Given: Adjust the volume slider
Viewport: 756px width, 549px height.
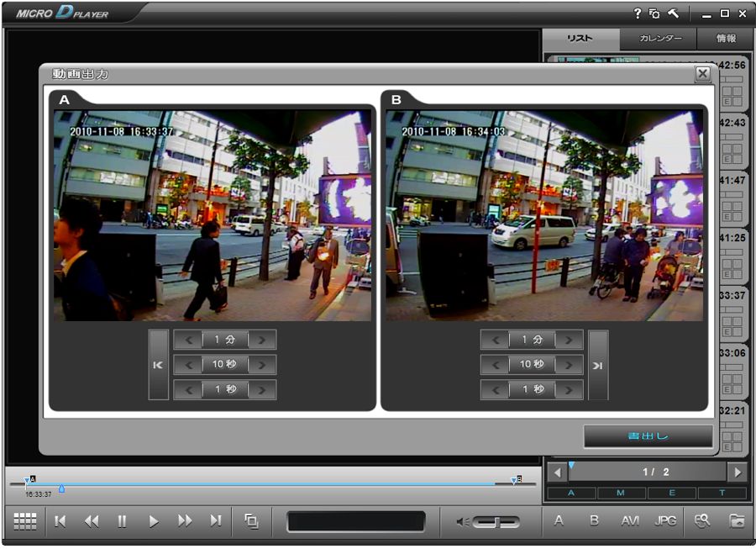Looking at the screenshot, I should click(496, 522).
